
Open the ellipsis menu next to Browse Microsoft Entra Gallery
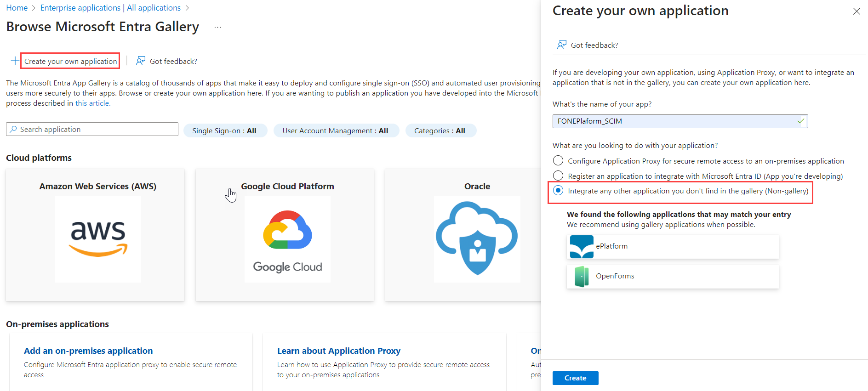(217, 27)
